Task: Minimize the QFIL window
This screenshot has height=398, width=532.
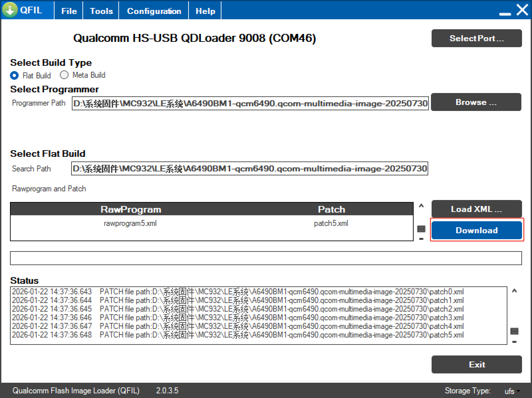Action: pyautogui.click(x=505, y=14)
